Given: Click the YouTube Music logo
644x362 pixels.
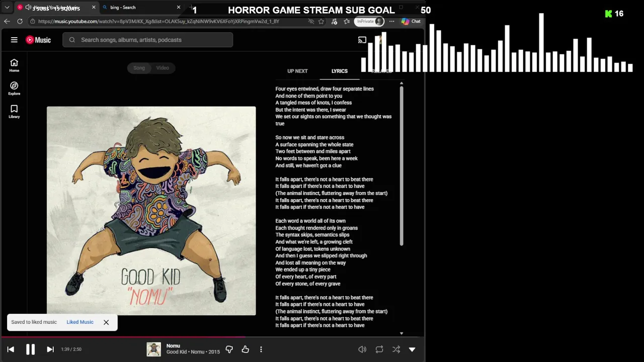Looking at the screenshot, I should tap(38, 40).
